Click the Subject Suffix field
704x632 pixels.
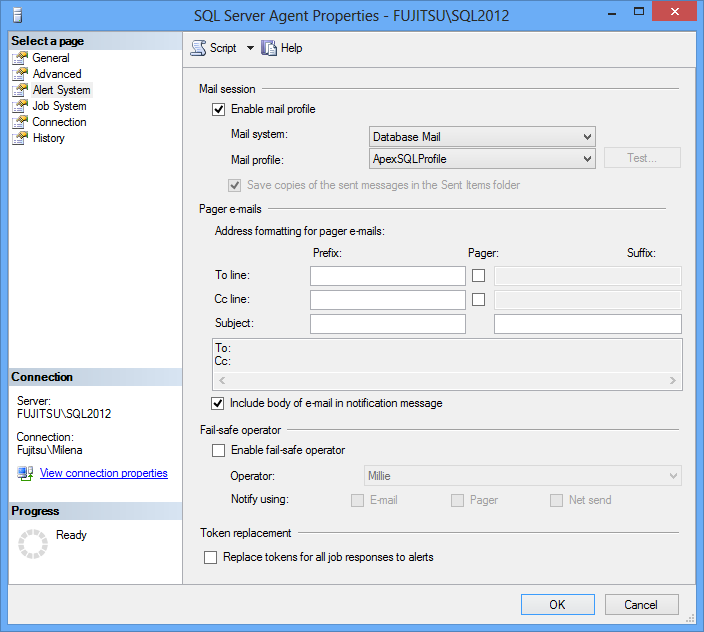[588, 324]
